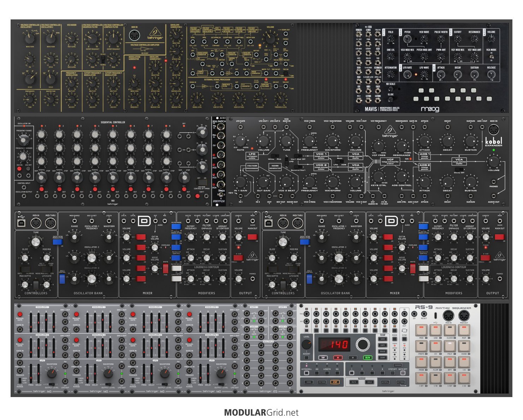This screenshot has width=523, height=420.
Task: Click the RS-9 red record button
Action: click(338, 358)
